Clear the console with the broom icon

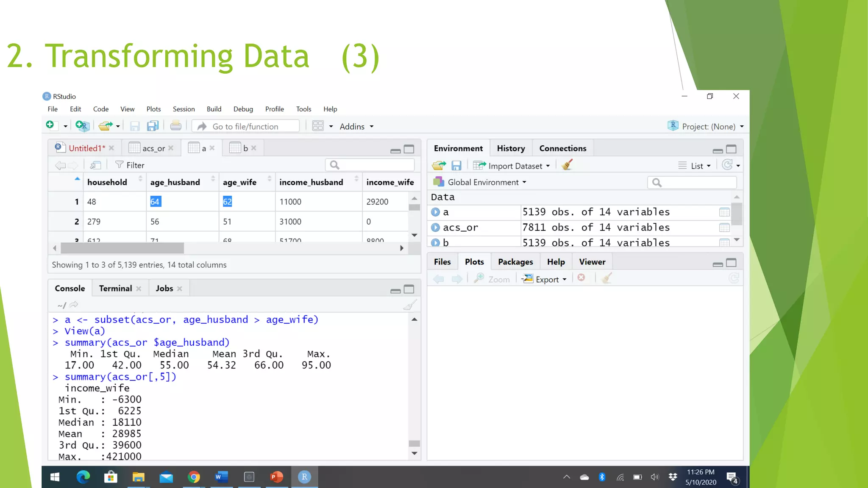tap(409, 305)
